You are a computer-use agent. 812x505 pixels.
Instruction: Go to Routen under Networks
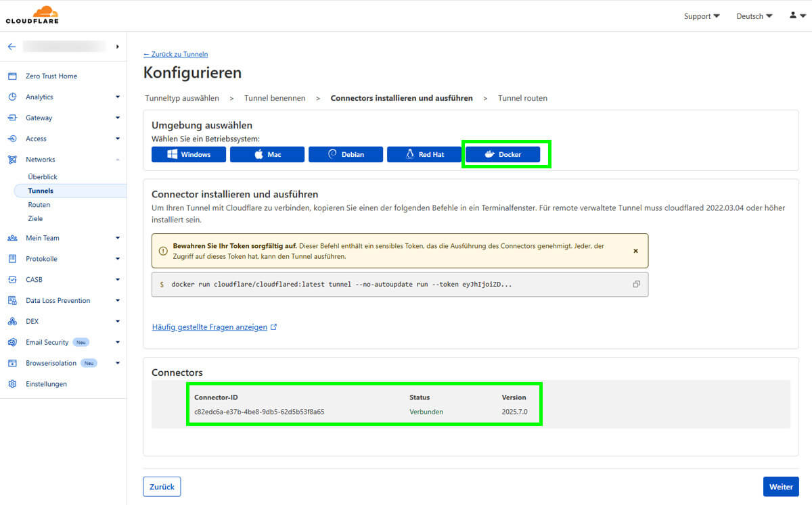(39, 205)
